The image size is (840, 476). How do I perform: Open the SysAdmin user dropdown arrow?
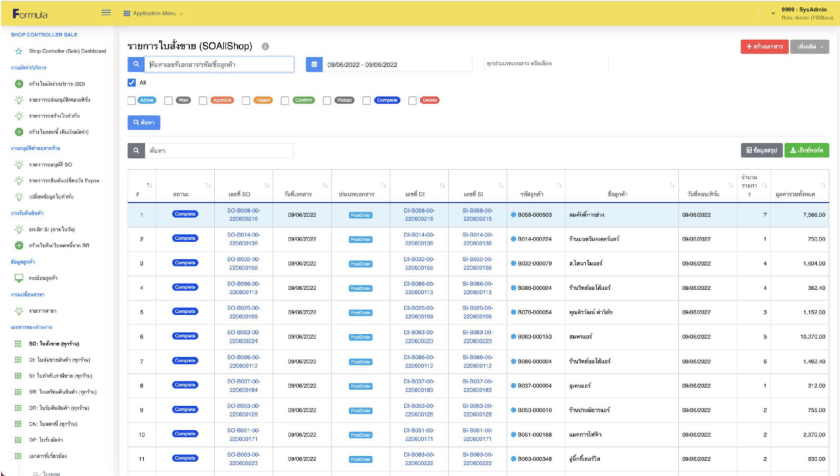click(773, 13)
